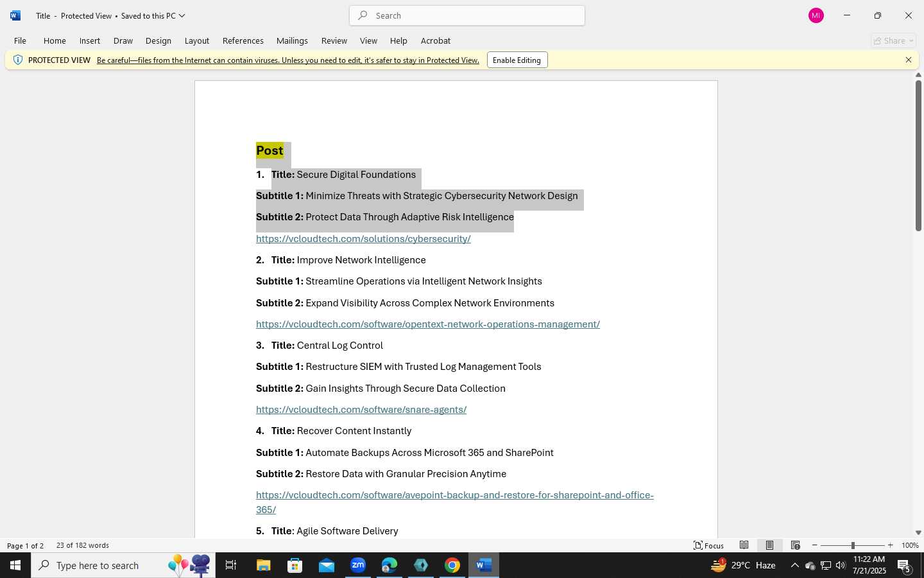This screenshot has height=578, width=924.
Task: Open the File menu
Action: [20, 40]
